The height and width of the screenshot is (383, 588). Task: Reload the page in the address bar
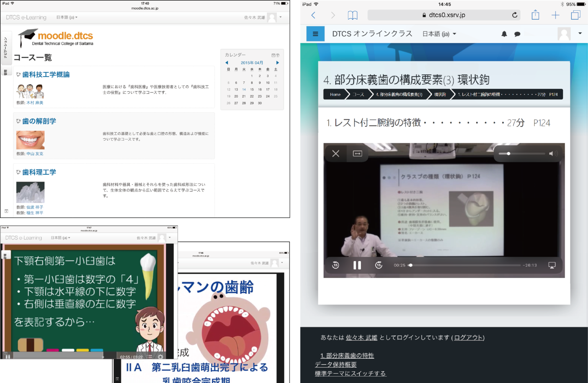click(x=514, y=15)
